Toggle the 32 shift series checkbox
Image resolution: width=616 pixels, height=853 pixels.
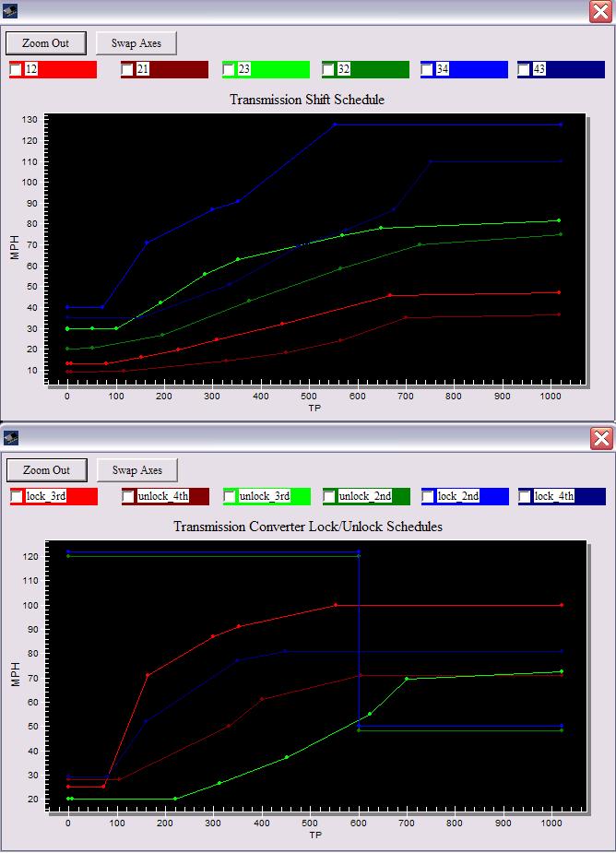[328, 70]
